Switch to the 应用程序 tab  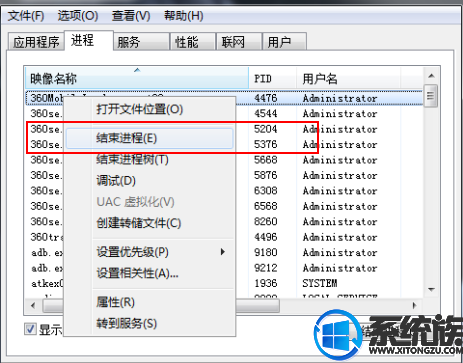pos(36,42)
